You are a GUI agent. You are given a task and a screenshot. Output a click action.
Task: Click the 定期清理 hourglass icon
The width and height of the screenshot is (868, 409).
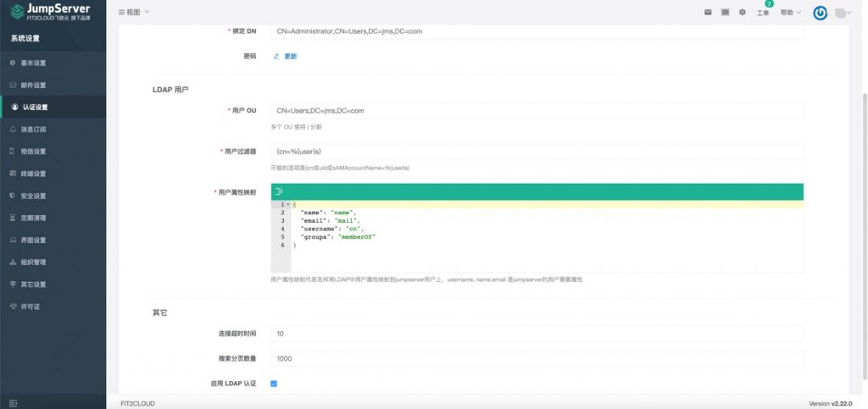pos(13,218)
